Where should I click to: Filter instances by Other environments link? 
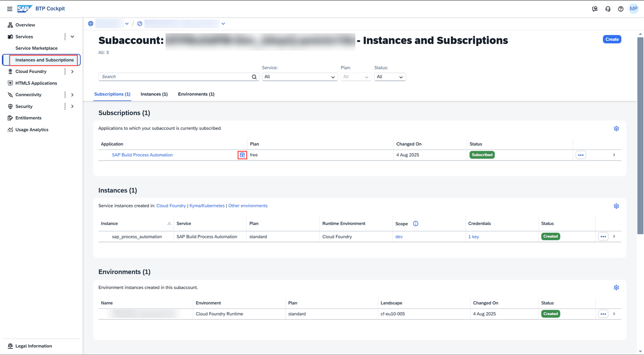click(248, 206)
